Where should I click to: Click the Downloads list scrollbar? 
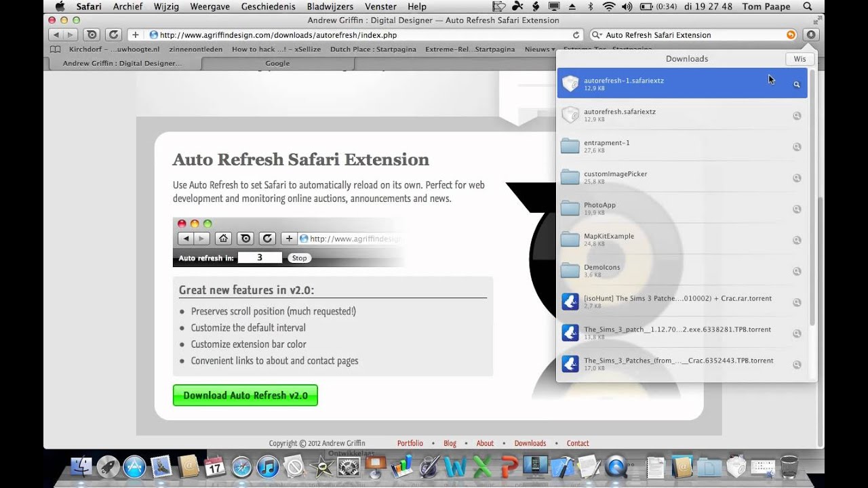click(812, 197)
